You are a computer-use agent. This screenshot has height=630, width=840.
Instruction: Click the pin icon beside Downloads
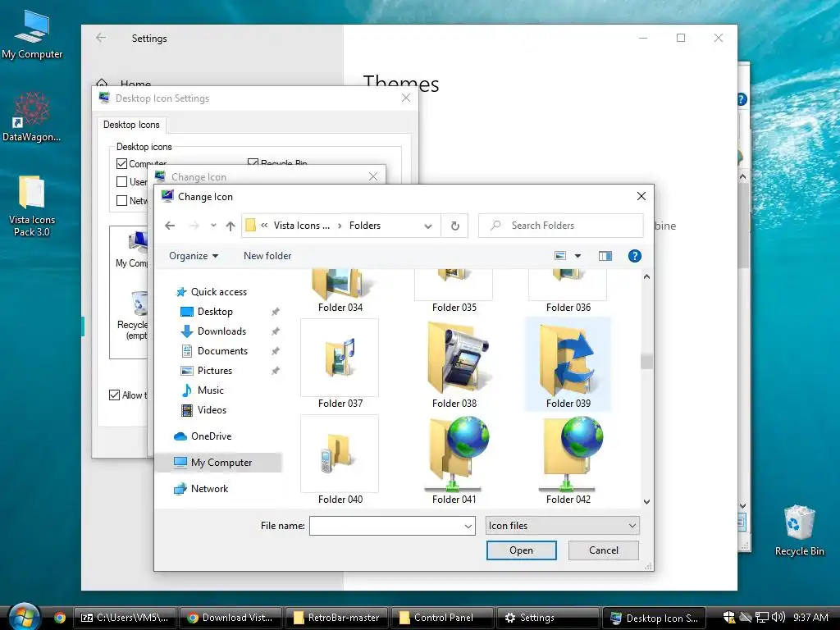[276, 331]
